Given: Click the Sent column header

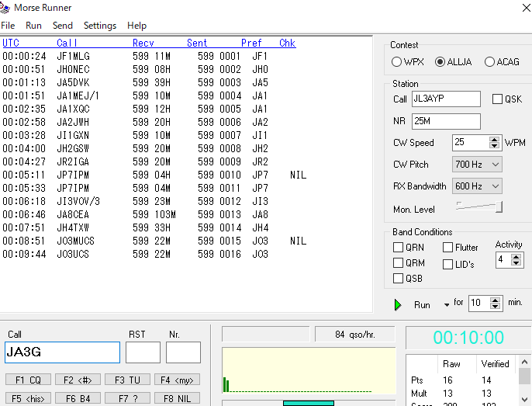Looking at the screenshot, I should click(197, 43).
